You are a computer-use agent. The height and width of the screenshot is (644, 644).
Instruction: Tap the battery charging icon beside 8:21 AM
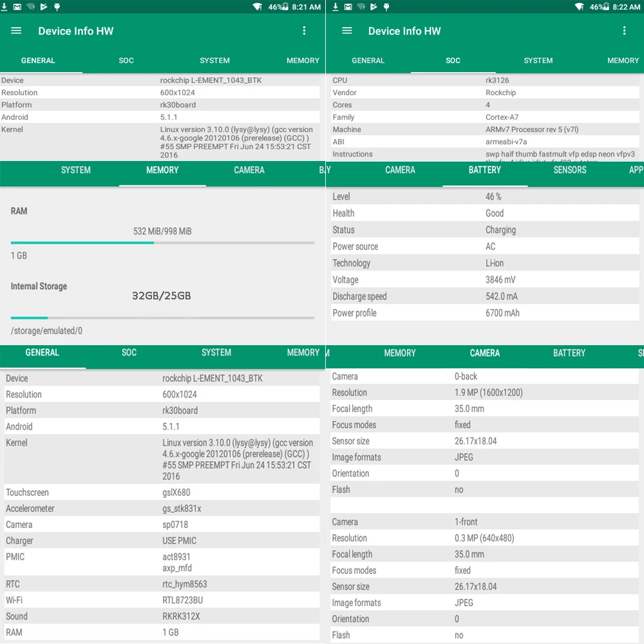pyautogui.click(x=284, y=6)
